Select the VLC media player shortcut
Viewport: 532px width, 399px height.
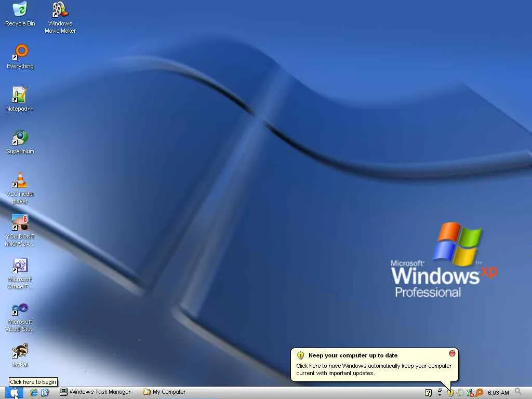tap(20, 188)
